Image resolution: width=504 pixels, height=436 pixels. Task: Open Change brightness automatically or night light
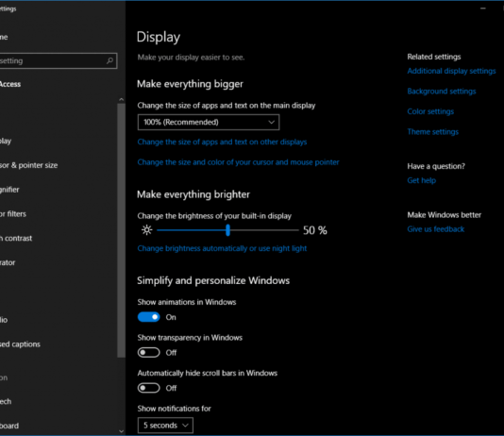coord(222,248)
